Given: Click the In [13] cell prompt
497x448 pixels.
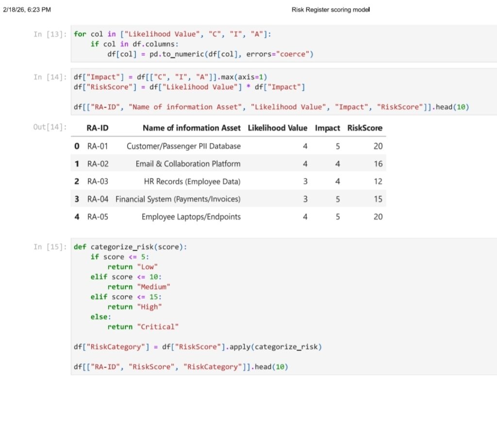Looking at the screenshot, I should (x=50, y=34).
